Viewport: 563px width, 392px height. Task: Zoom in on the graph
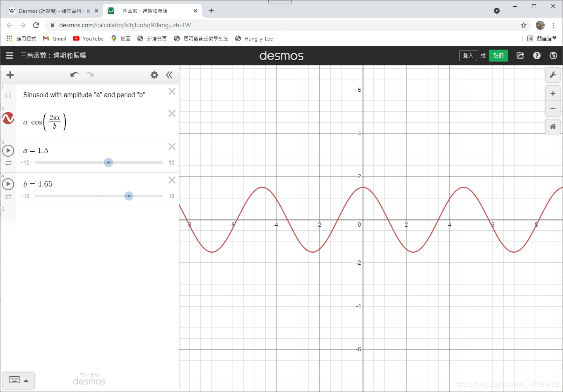tap(553, 93)
